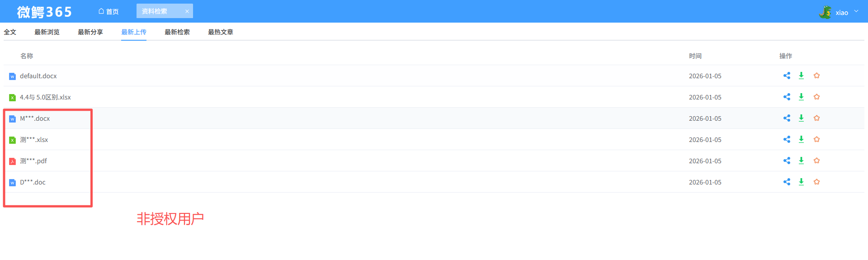
Task: Go to 首页 home page
Action: [x=108, y=11]
